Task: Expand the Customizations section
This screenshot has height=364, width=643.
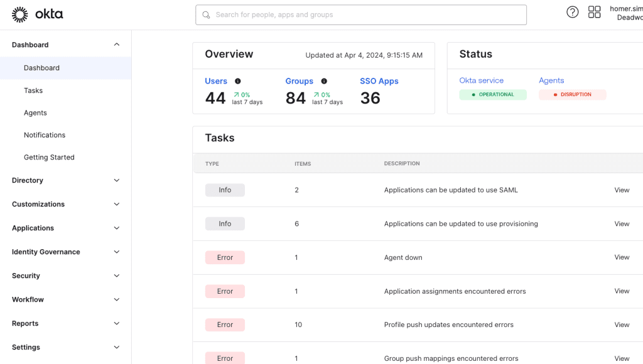Action: coord(65,204)
